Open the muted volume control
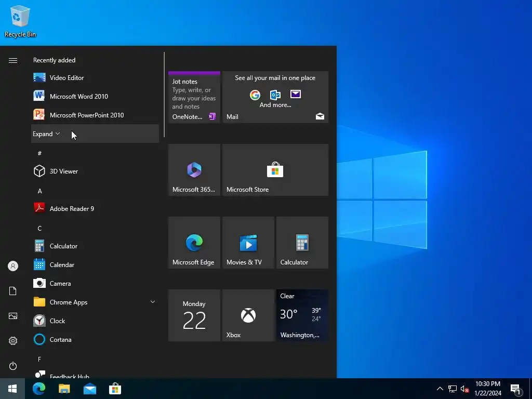 coord(464,389)
